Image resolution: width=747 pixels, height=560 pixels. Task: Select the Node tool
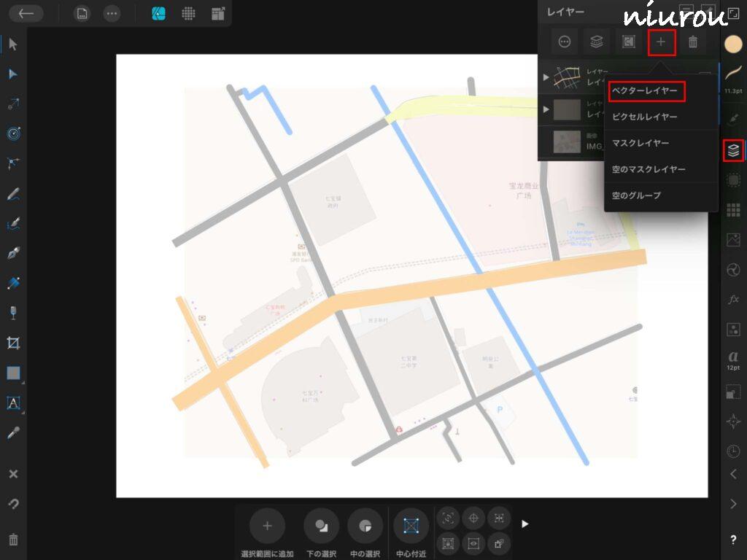tap(12, 74)
